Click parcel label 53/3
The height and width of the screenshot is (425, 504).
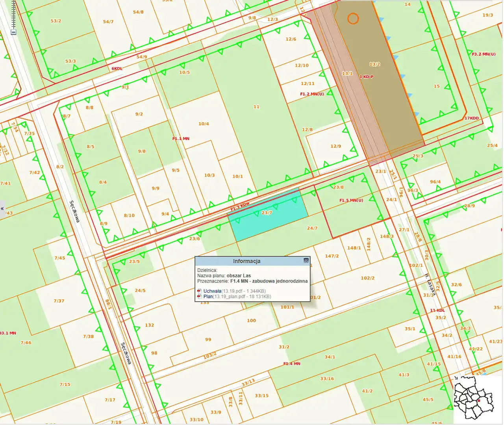(x=70, y=61)
